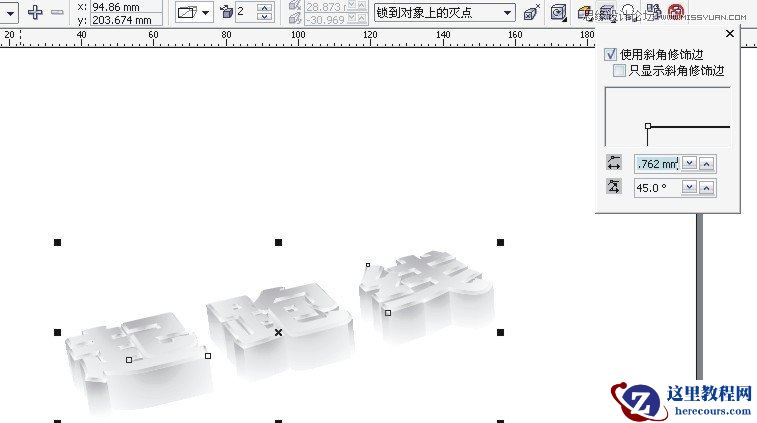Increase bevel angle with up arrow

pos(707,188)
